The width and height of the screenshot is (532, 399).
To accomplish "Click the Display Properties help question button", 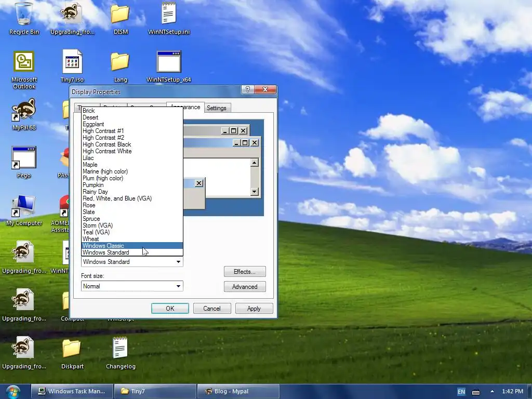I will pos(247,89).
